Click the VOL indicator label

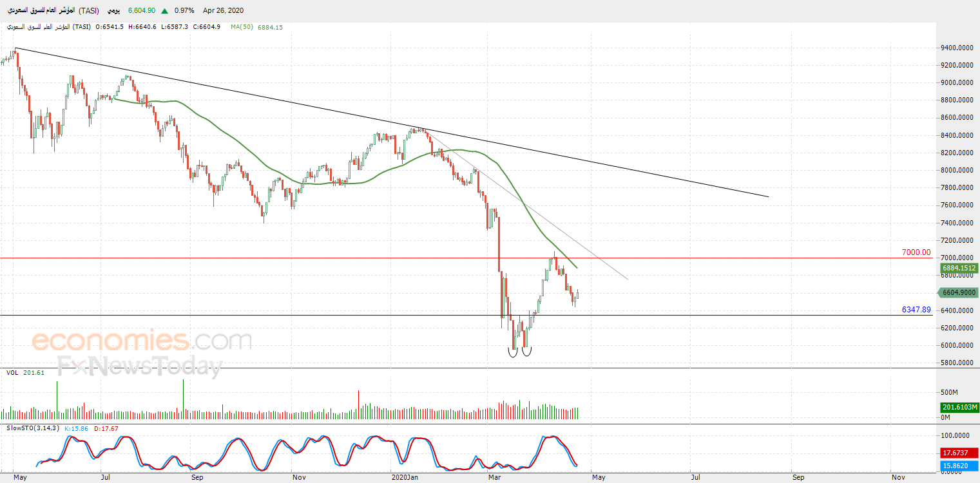(12, 373)
